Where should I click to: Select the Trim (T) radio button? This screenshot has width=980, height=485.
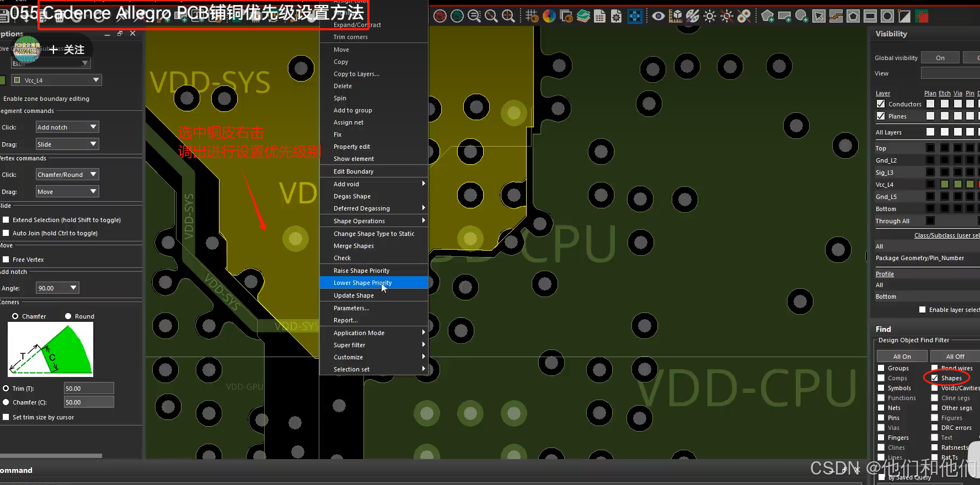(x=6, y=389)
